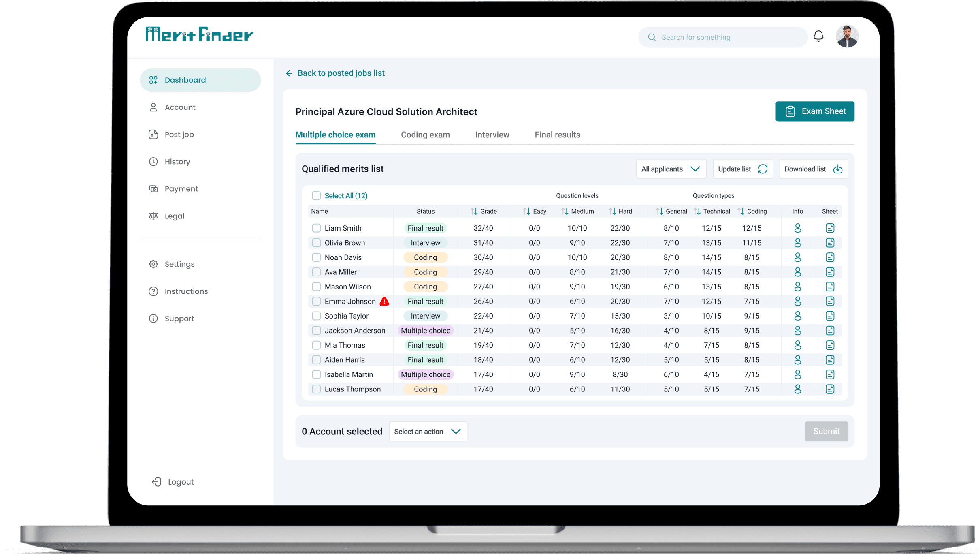
Task: View Jackson Anderson's info icon
Action: coord(797,331)
